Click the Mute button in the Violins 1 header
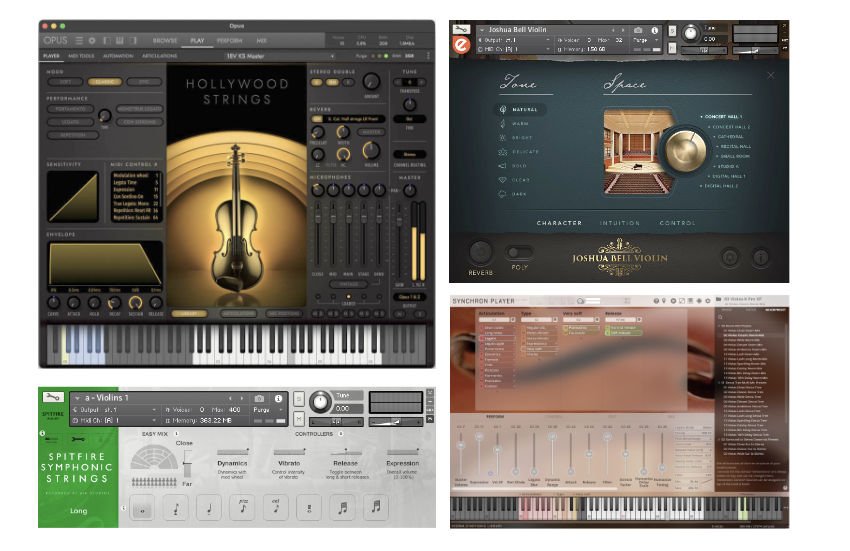The width and height of the screenshot is (850, 551). click(299, 419)
